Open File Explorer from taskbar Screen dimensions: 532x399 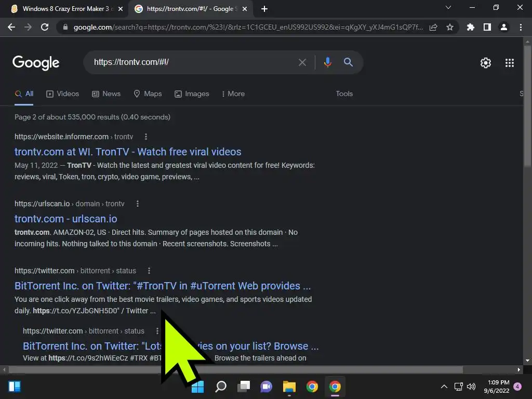pyautogui.click(x=289, y=387)
